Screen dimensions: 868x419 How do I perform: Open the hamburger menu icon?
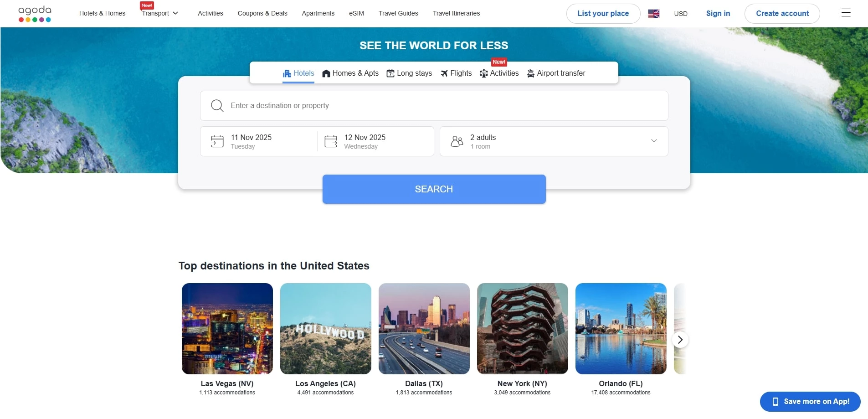click(x=846, y=13)
